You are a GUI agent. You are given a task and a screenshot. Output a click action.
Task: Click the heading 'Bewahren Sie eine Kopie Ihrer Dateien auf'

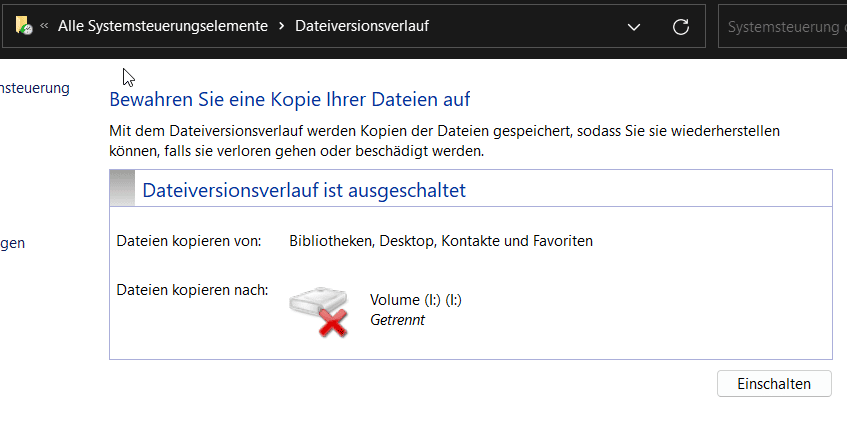point(289,100)
